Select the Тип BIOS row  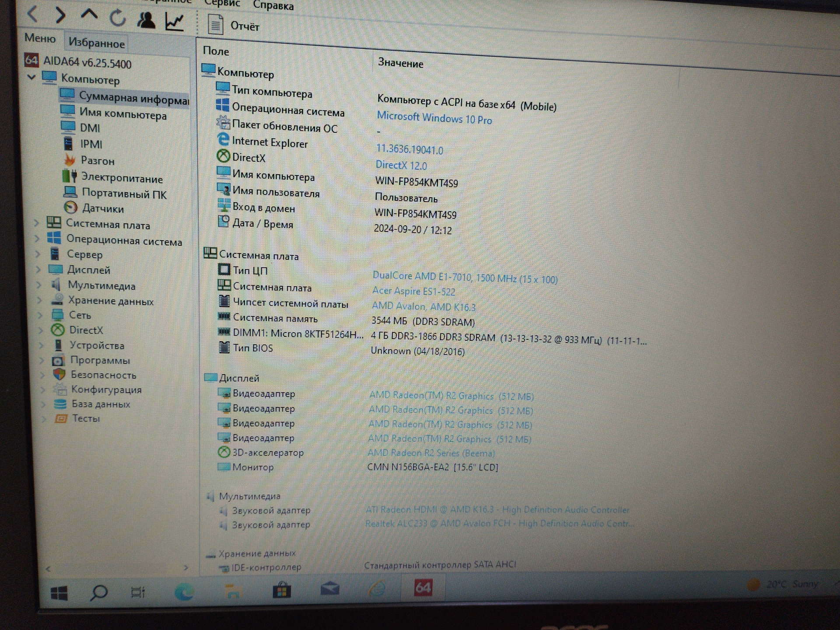(x=341, y=349)
